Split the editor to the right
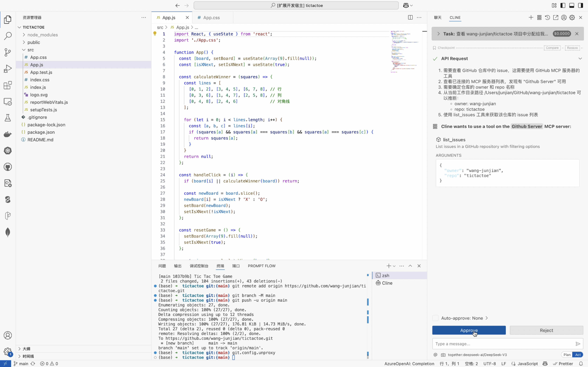The height and width of the screenshot is (367, 588). 410,18
